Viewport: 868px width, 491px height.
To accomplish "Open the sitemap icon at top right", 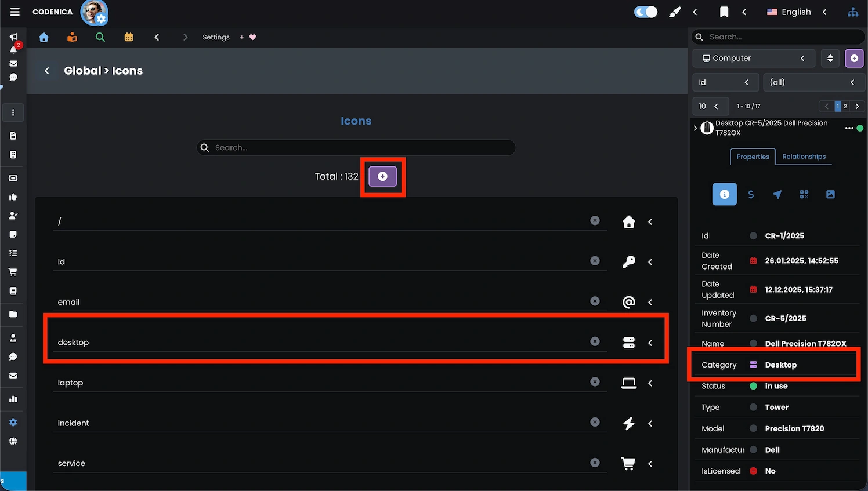I will click(852, 12).
